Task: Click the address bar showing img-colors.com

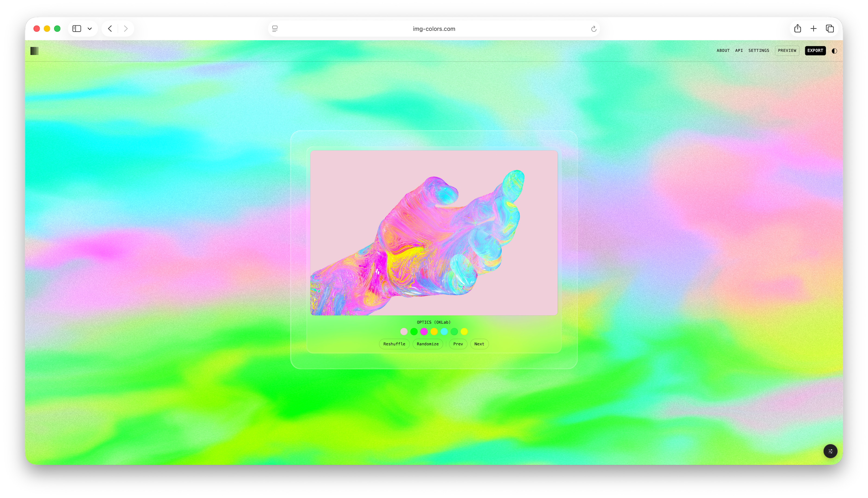Action: click(433, 29)
